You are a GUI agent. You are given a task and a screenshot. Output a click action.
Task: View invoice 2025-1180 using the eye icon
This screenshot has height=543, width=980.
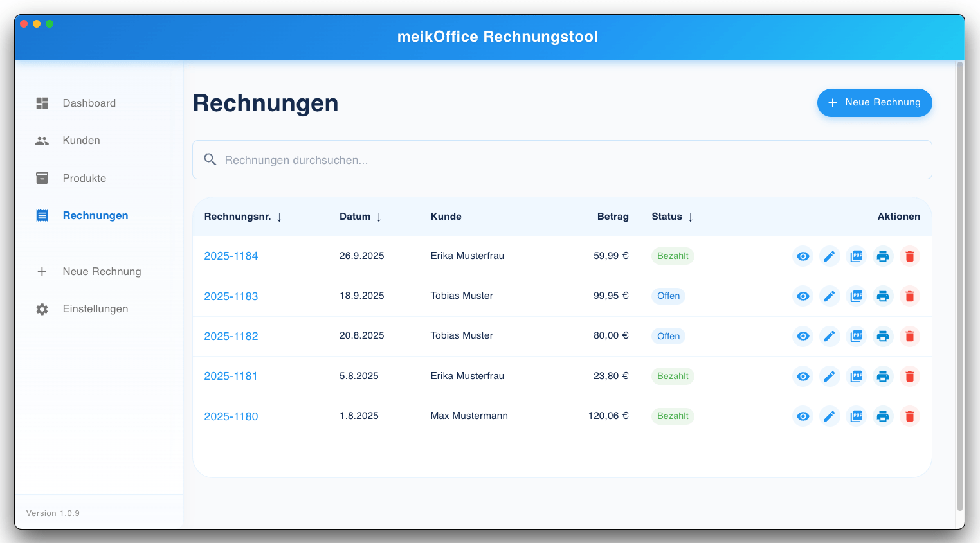tap(803, 416)
